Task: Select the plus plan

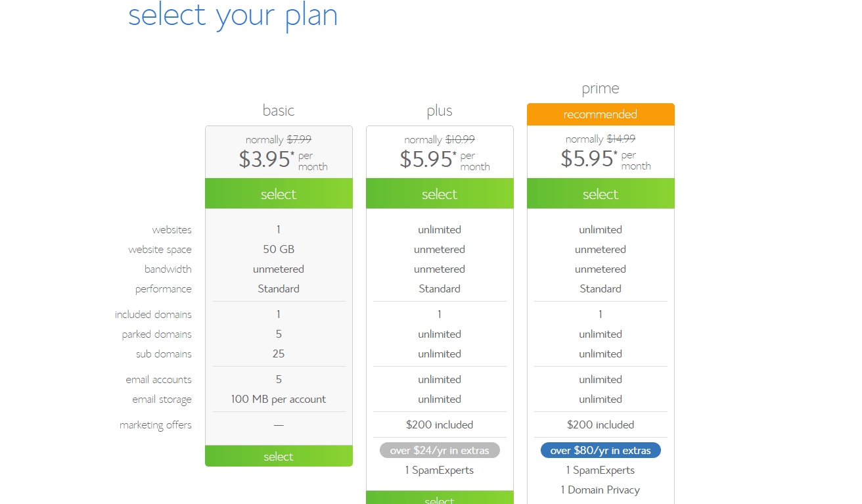Action: [439, 194]
